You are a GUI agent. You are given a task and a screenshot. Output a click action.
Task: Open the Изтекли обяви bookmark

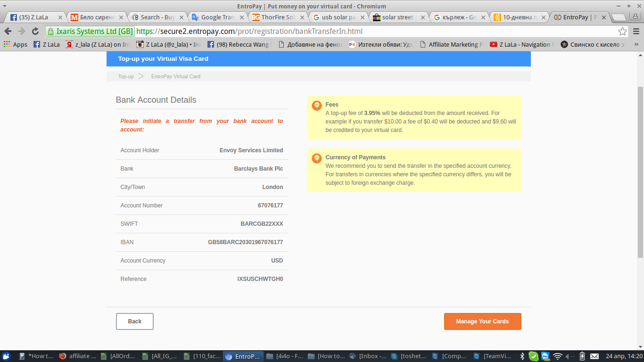[381, 45]
